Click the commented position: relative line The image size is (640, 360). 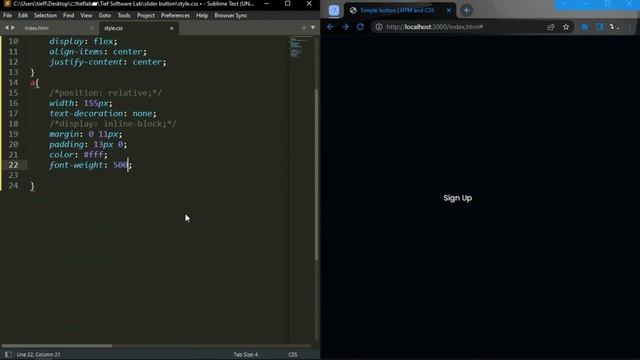click(105, 93)
